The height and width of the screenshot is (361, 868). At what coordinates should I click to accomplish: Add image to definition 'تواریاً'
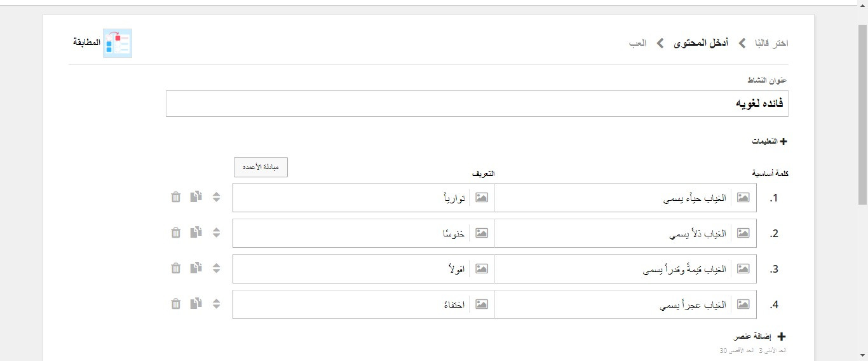(x=482, y=198)
